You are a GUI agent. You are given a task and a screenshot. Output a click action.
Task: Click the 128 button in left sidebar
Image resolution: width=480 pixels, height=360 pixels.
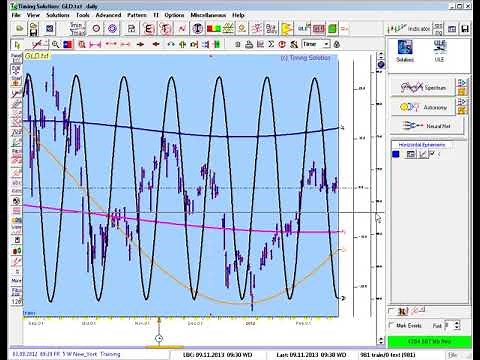click(x=17, y=301)
